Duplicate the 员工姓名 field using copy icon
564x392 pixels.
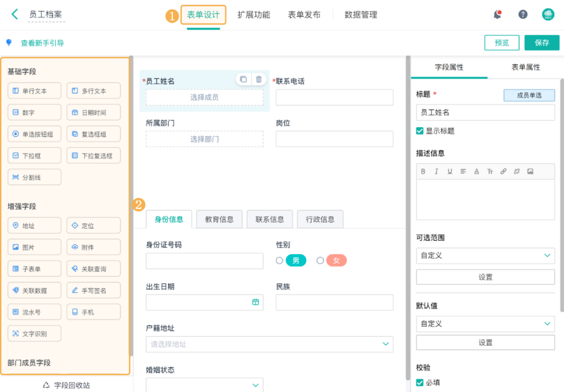coord(243,79)
